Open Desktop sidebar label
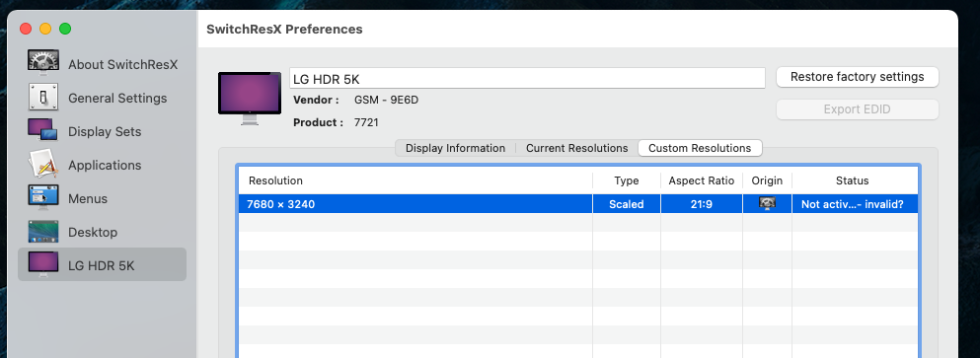Image resolution: width=980 pixels, height=358 pixels. 93,232
